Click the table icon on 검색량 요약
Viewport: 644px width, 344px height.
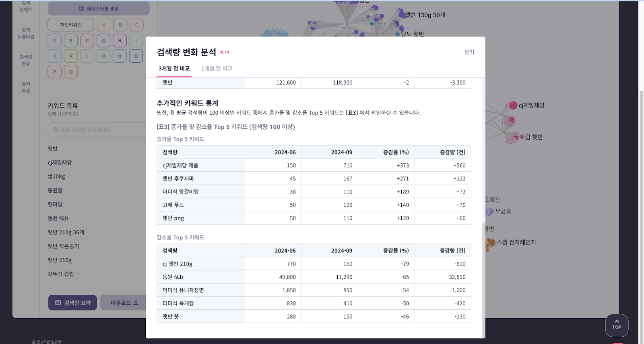pos(58,303)
